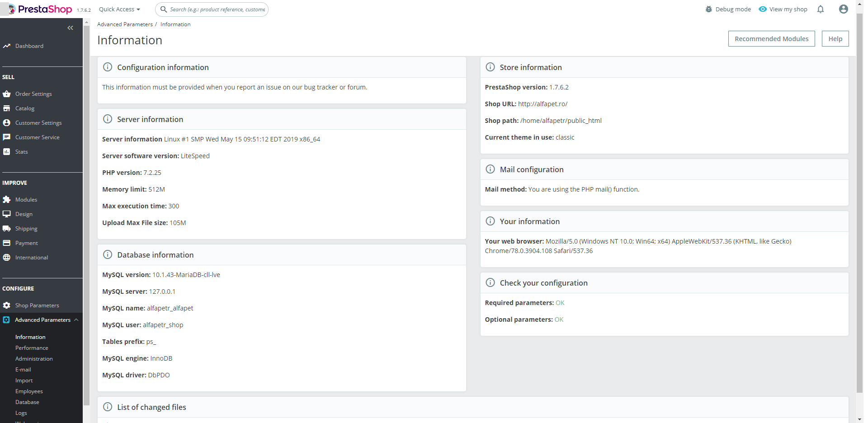
Task: Select the Employees submenu item
Action: 29,391
